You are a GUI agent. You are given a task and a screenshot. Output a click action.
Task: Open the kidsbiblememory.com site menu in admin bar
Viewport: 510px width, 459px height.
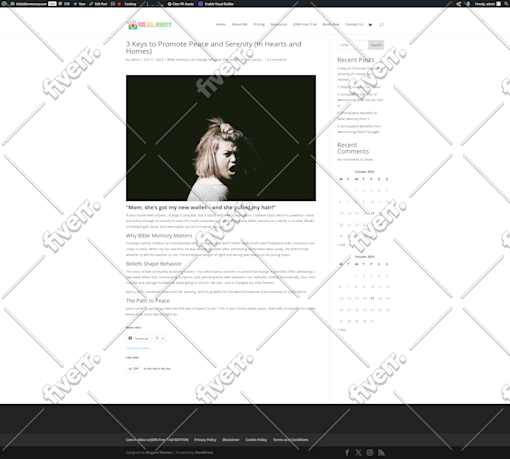click(x=29, y=4)
